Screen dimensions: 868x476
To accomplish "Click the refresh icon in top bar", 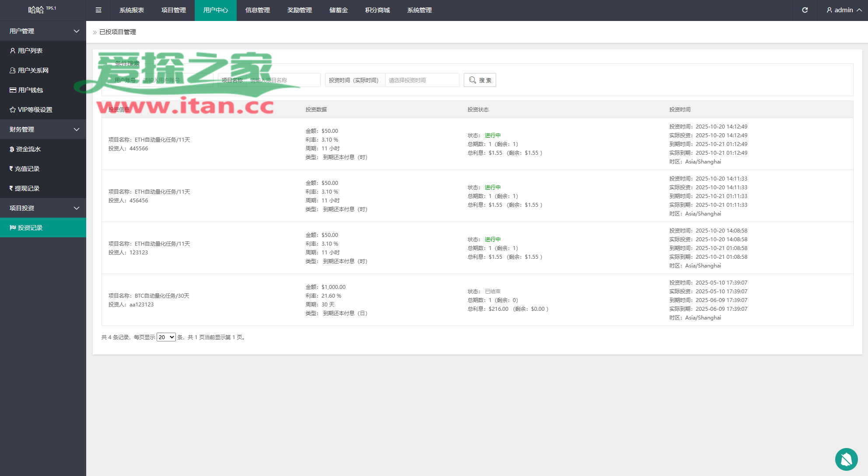I will [x=805, y=10].
